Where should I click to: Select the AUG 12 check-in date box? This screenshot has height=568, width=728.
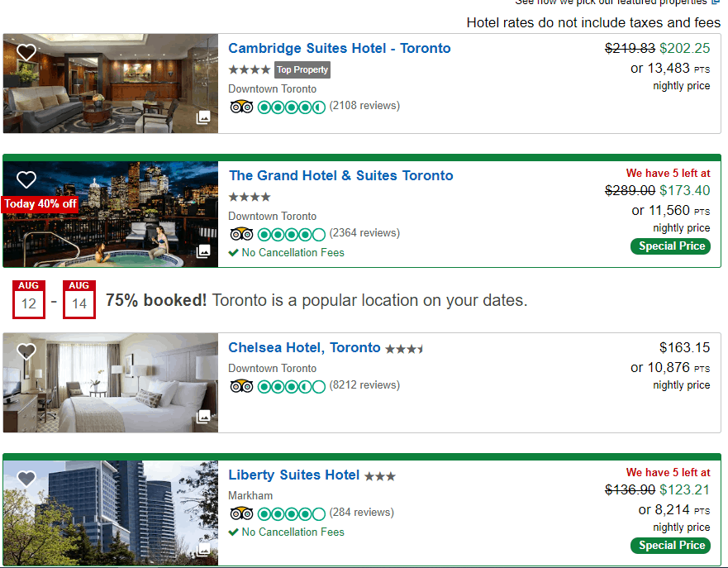(29, 299)
